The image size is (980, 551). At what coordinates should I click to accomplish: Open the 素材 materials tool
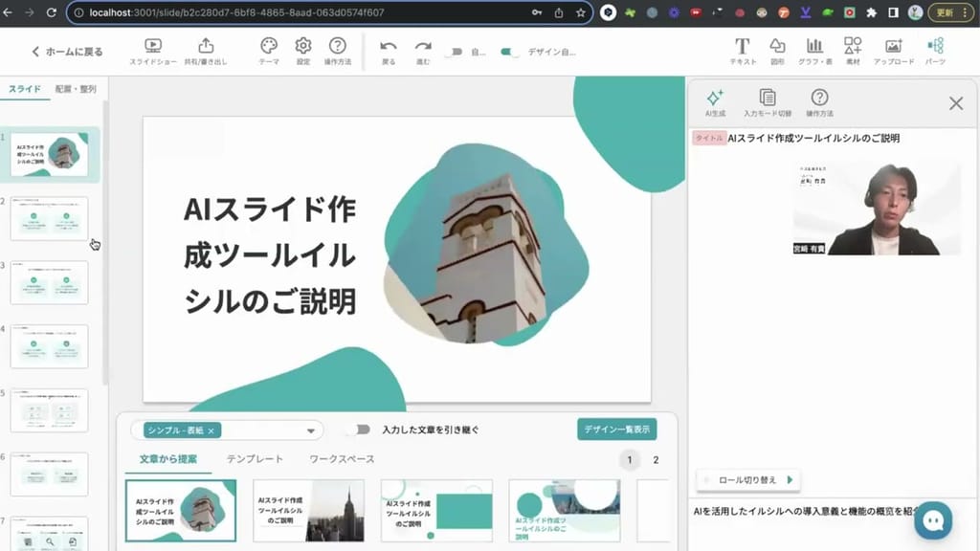point(853,52)
